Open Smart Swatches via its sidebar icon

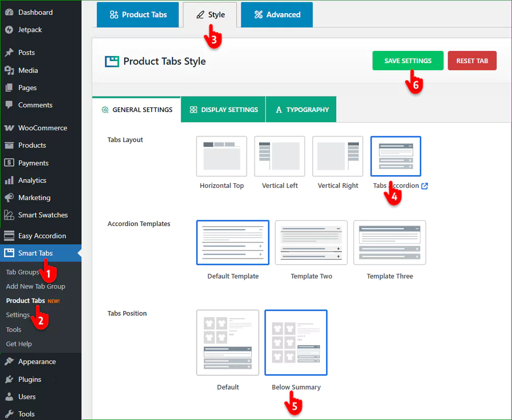tap(9, 215)
